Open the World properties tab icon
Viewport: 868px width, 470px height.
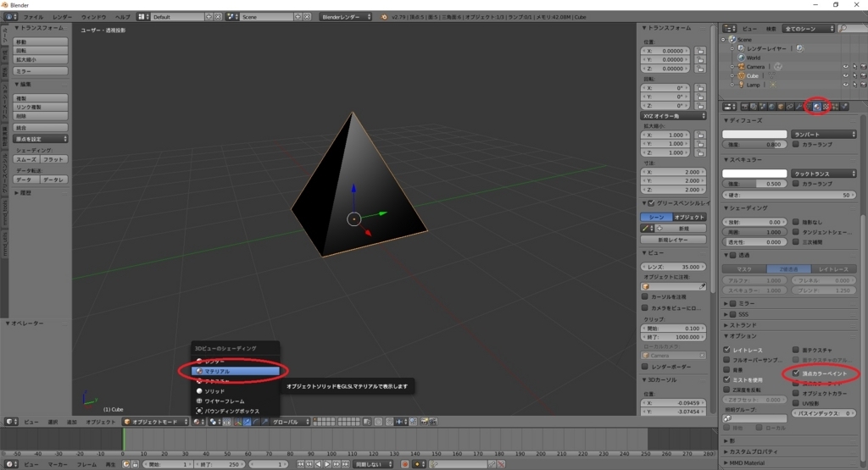pos(771,107)
